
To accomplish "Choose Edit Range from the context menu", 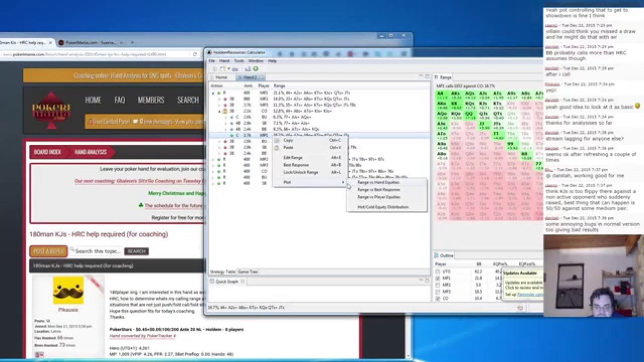I will [x=293, y=157].
